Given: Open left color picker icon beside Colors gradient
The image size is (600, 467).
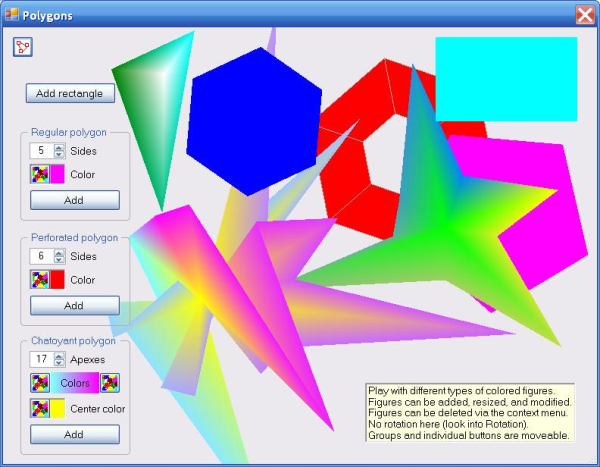Looking at the screenshot, I should tap(40, 383).
